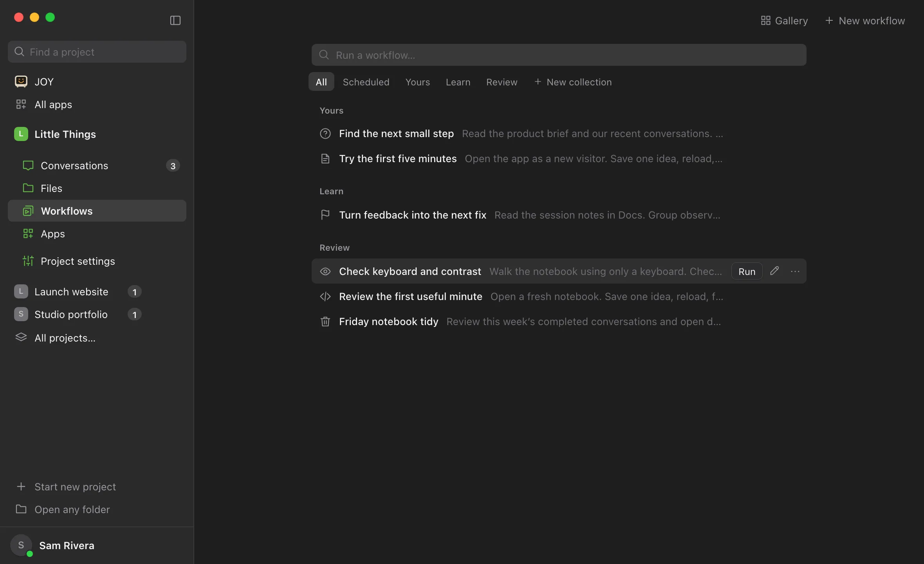
Task: Open Project settings sliders icon
Action: pyautogui.click(x=28, y=261)
